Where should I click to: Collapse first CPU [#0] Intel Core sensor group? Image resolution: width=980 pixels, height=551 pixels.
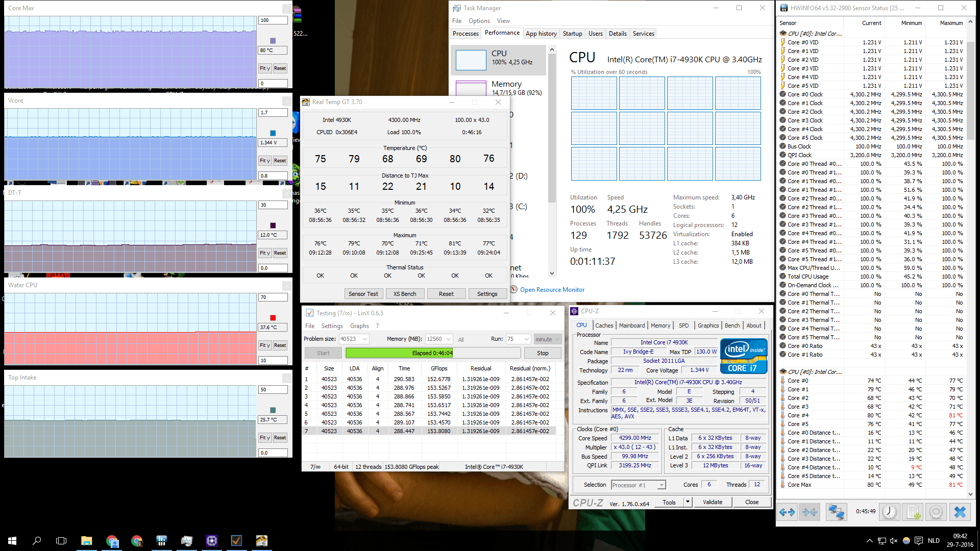[x=783, y=34]
